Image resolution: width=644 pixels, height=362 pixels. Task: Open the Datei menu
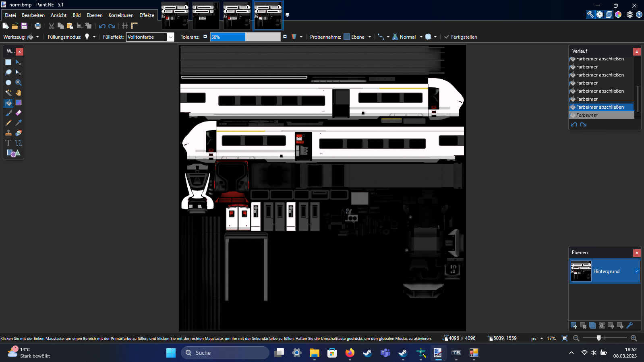click(10, 15)
